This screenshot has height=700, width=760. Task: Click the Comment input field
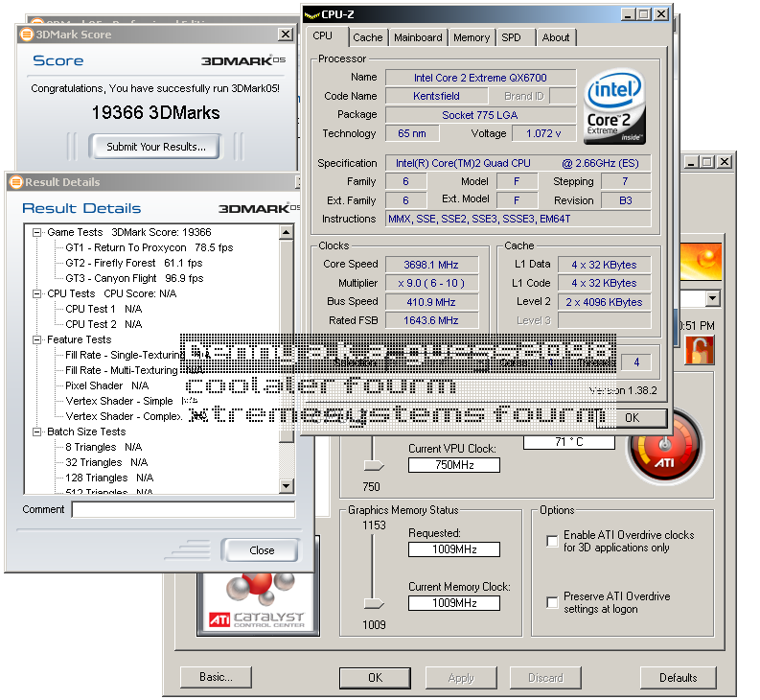point(182,510)
